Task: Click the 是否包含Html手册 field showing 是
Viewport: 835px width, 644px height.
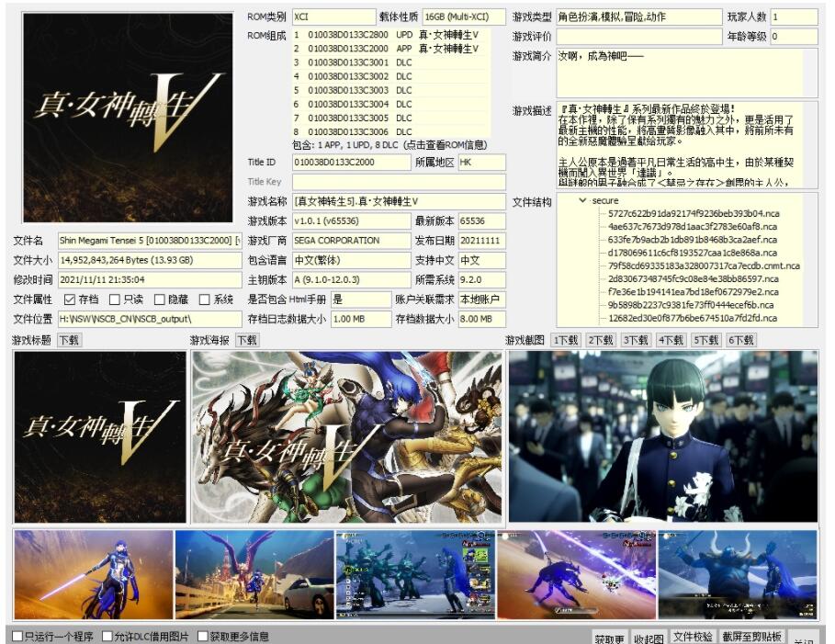Action: pos(360,299)
